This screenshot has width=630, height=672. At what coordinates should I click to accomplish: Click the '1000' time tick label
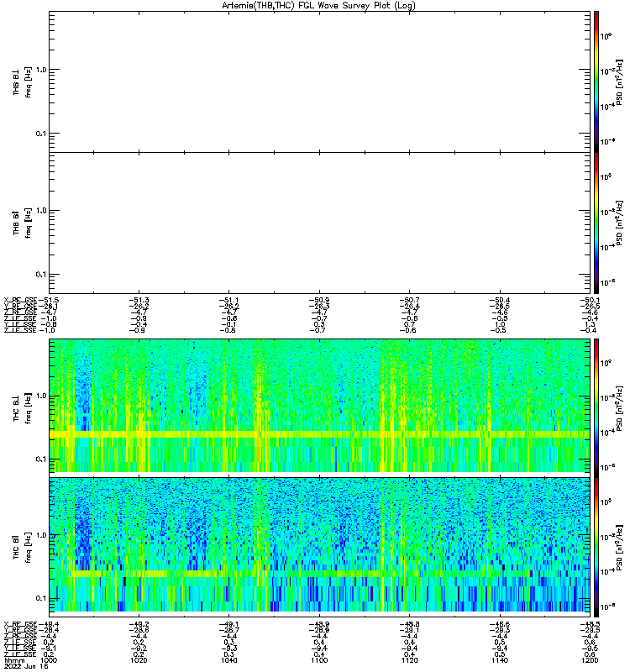(x=49, y=660)
